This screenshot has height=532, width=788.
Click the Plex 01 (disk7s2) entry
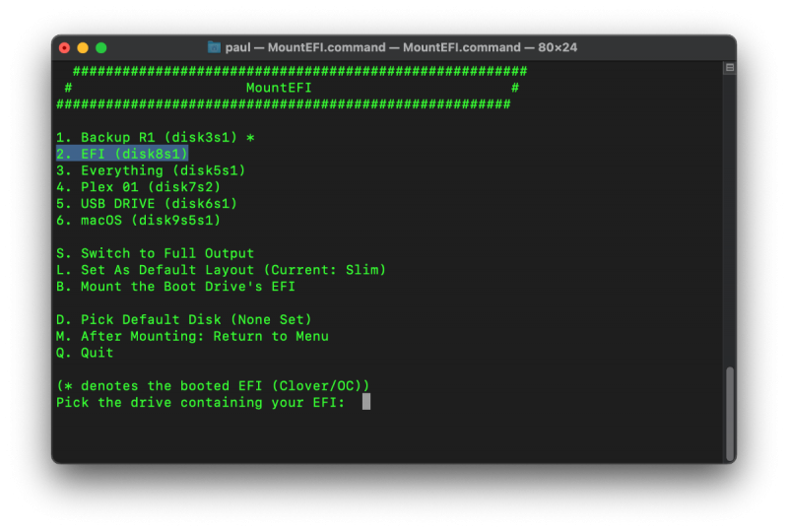(138, 187)
